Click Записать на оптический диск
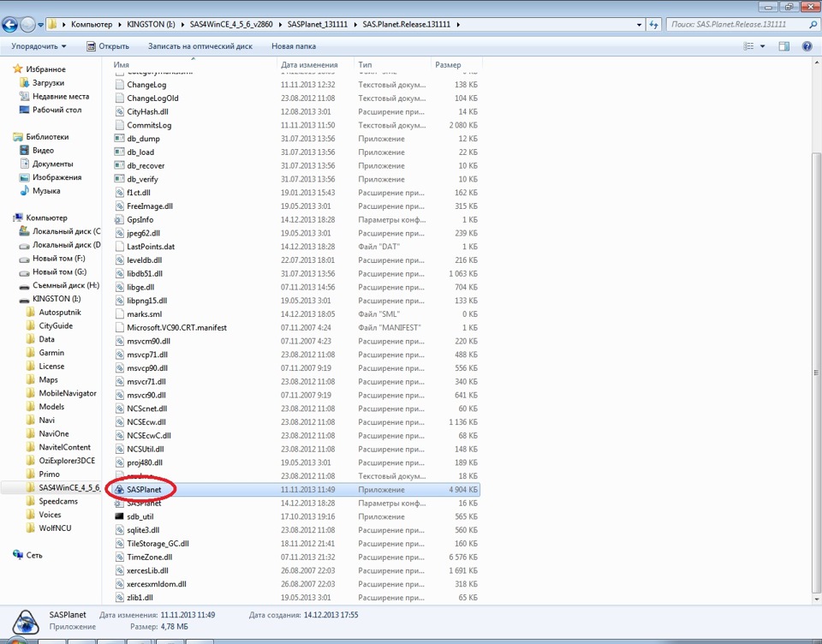Viewport: 822px width, 644px height. [200, 46]
